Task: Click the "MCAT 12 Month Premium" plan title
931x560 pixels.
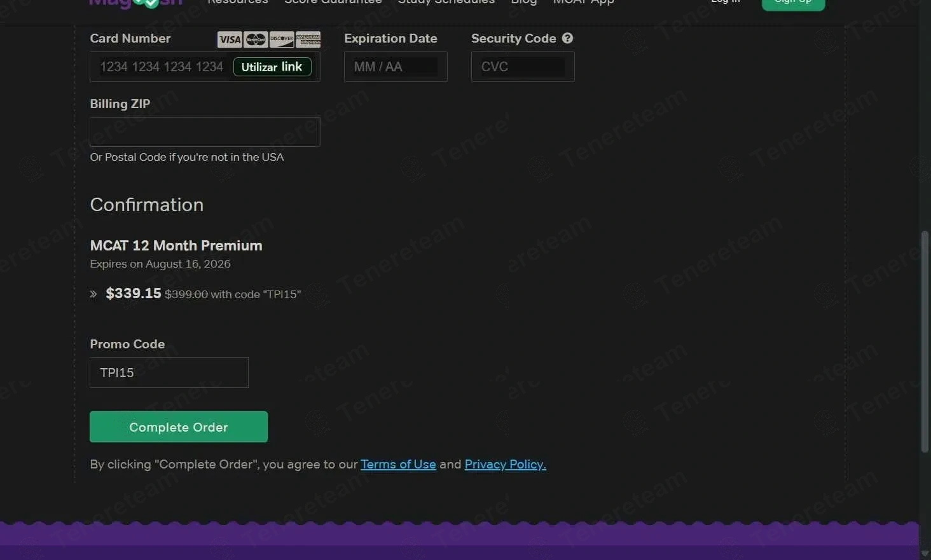Action: 176,245
